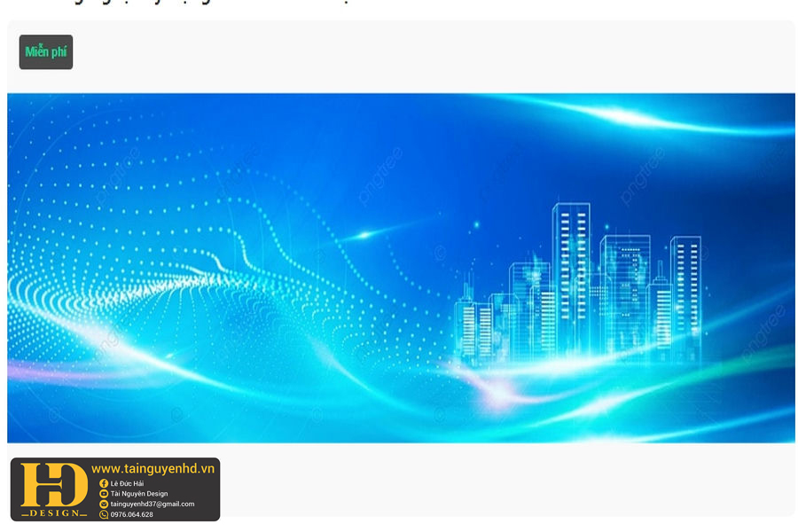Click the Facebook icon beside Lê Đức Hải
Viewport: 798px width, 532px height.
tap(104, 483)
